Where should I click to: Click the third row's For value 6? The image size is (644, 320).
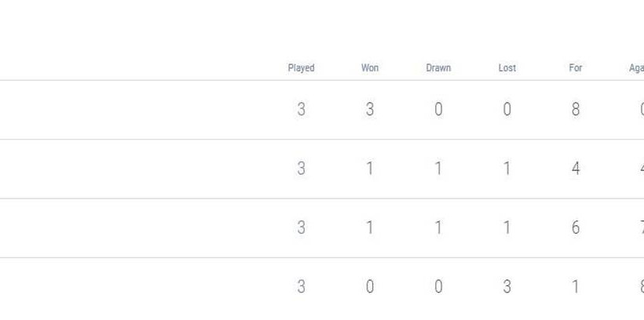point(576,227)
